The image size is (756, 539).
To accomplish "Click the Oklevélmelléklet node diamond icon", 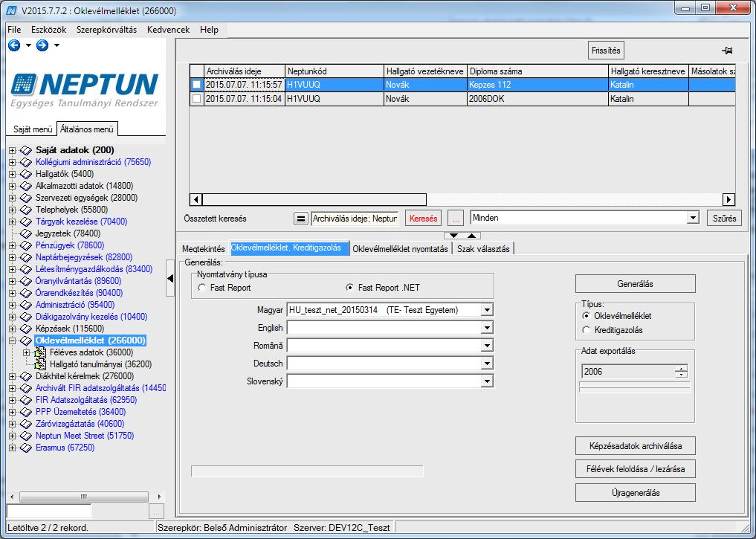I will tap(26, 340).
